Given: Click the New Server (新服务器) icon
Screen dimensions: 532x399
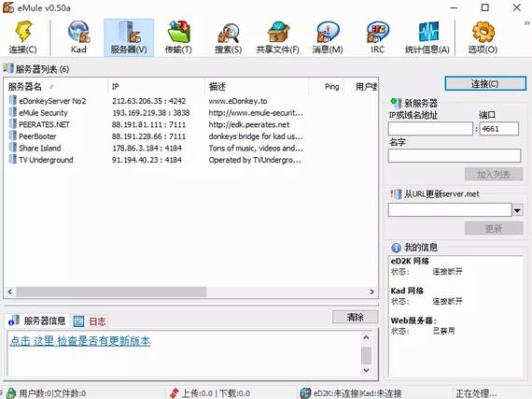Looking at the screenshot, I should point(396,103).
